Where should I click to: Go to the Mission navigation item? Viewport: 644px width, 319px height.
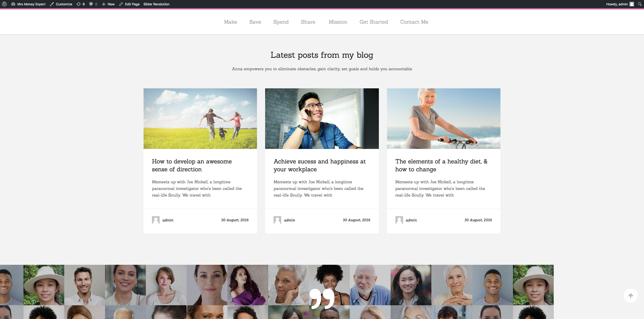click(338, 22)
